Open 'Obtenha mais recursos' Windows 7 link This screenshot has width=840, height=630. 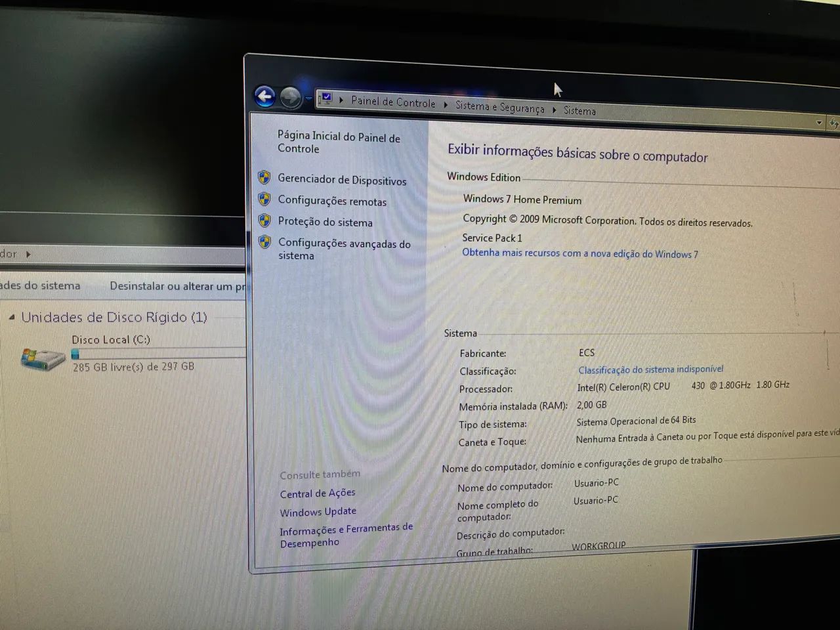point(580,253)
